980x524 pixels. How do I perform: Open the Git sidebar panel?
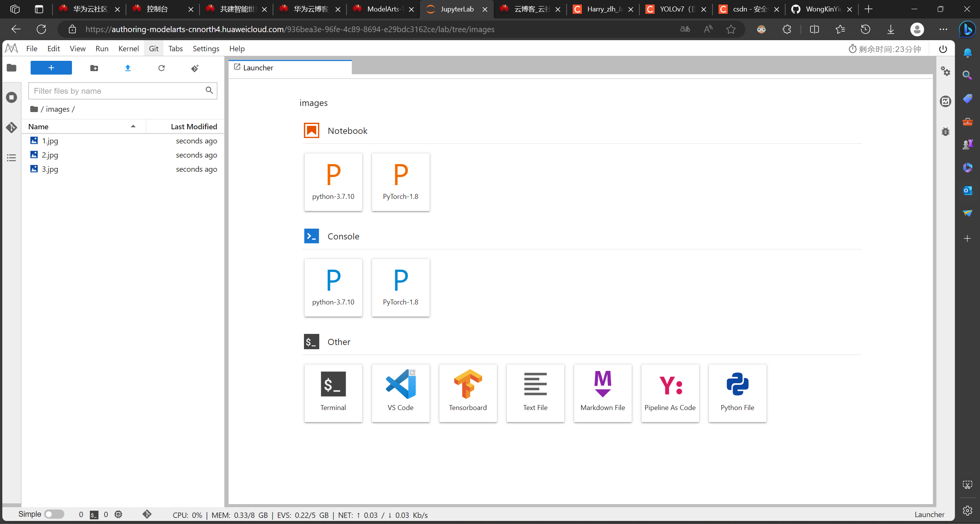[x=11, y=127]
